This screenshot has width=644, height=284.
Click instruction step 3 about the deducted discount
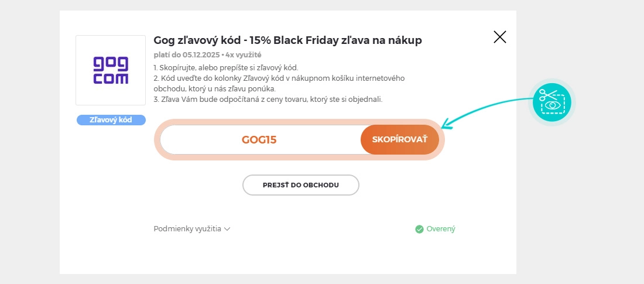[x=268, y=99]
